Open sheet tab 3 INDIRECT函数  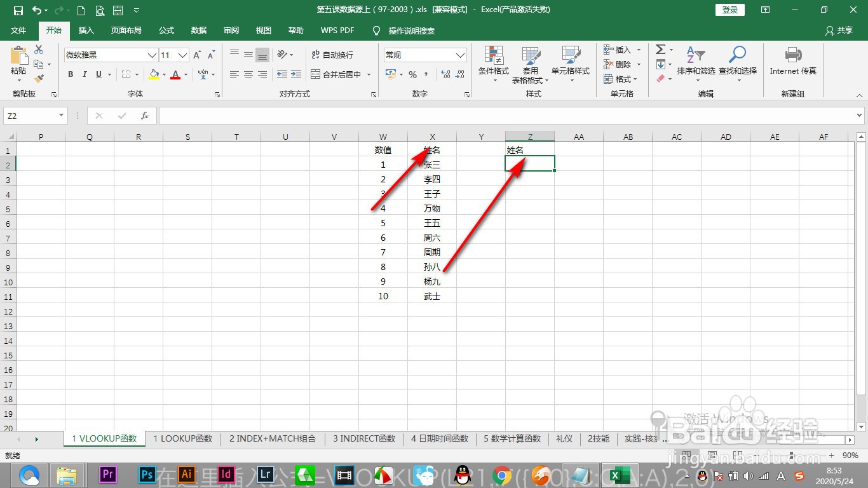pos(365,438)
